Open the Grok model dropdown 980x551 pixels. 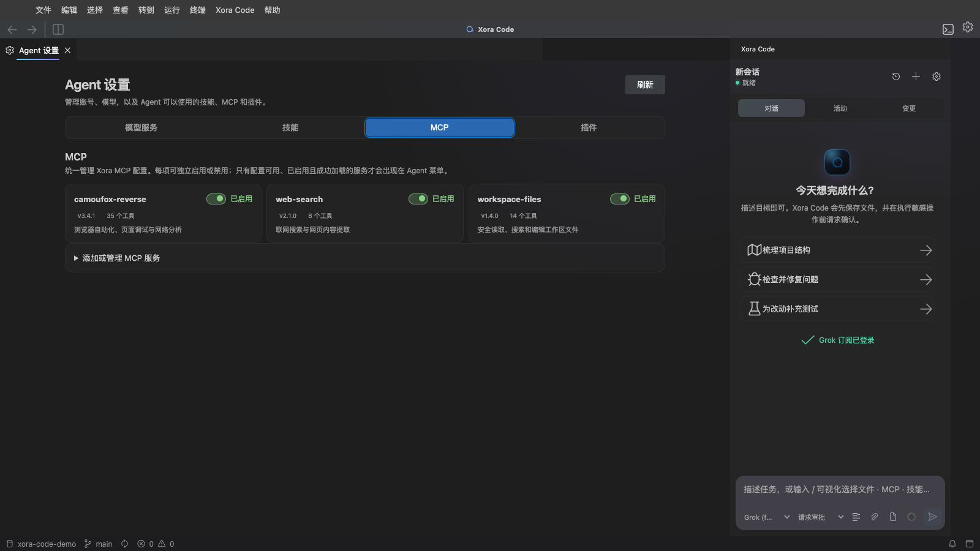click(767, 517)
